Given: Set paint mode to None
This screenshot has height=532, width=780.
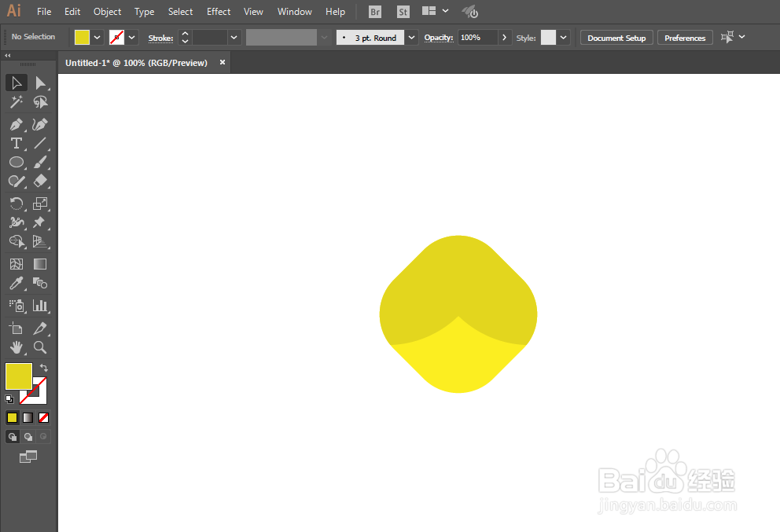Looking at the screenshot, I should pos(44,417).
